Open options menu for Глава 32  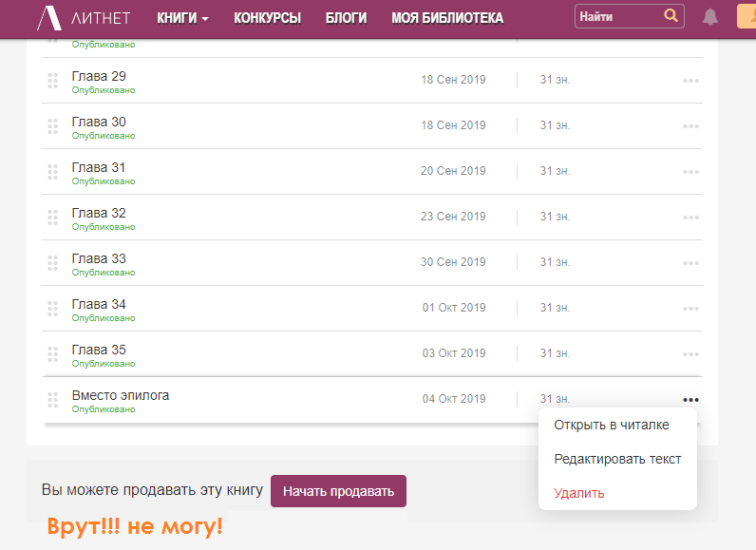coord(690,218)
